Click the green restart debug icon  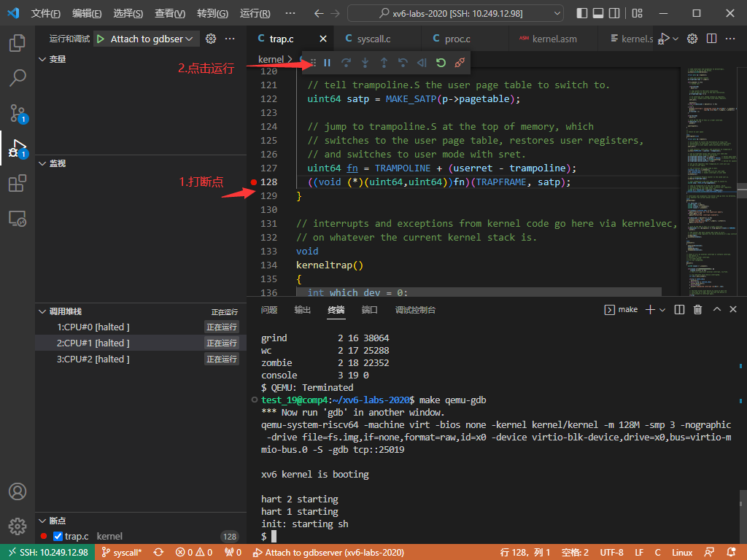[x=441, y=63]
